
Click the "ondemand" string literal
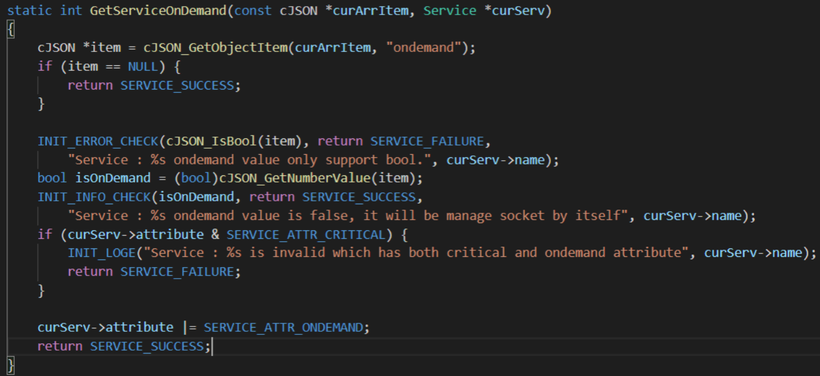coord(424,48)
